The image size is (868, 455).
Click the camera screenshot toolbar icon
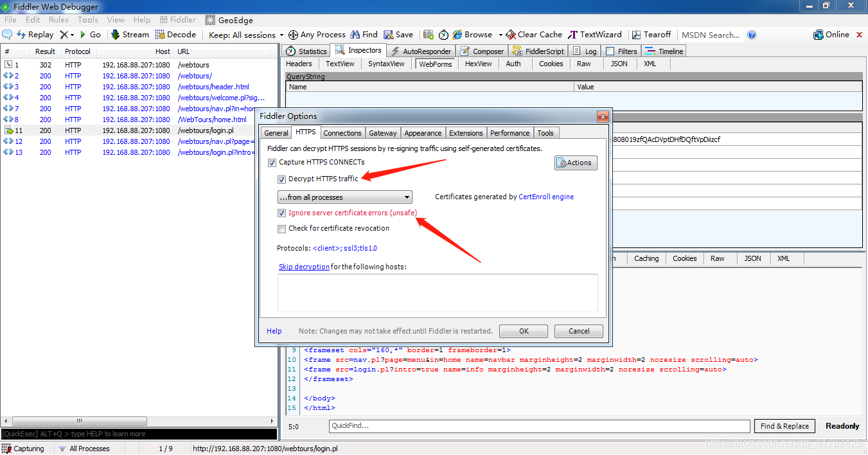(428, 35)
